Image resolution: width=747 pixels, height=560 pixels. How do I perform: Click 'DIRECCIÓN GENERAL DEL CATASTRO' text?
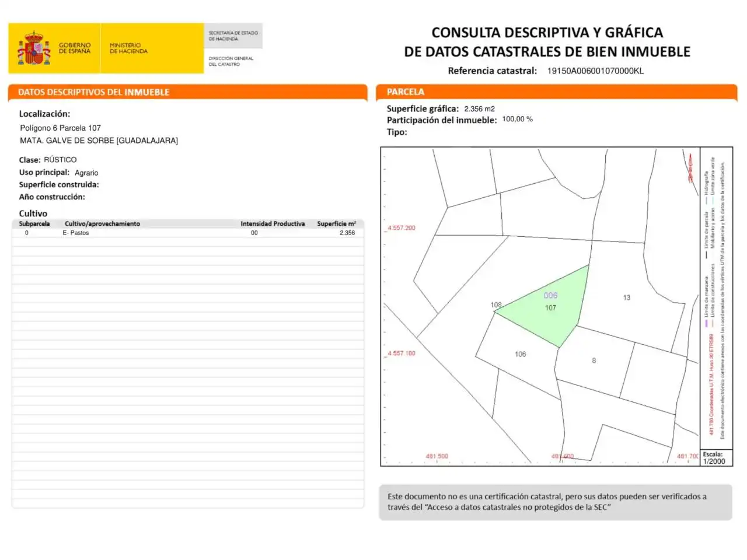(x=231, y=61)
